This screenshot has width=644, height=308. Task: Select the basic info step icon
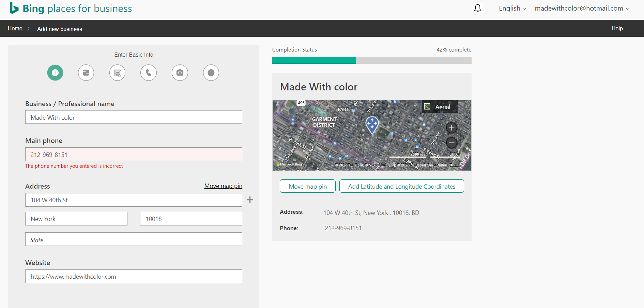(55, 73)
